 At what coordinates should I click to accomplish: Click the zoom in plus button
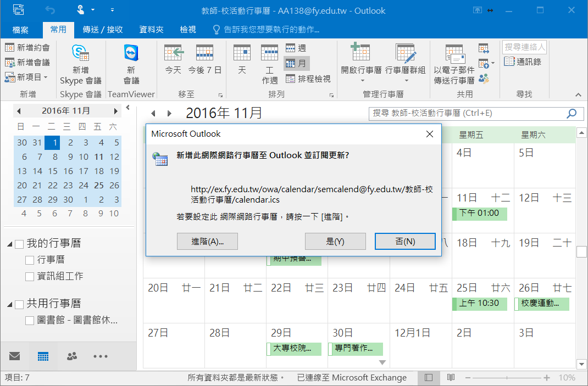tap(547, 378)
